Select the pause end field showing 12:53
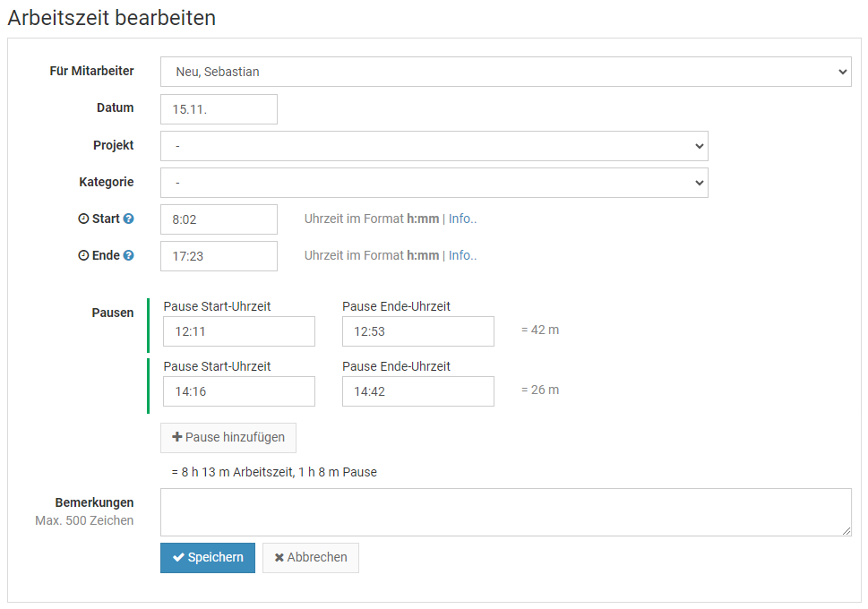The image size is (868, 609). (417, 331)
